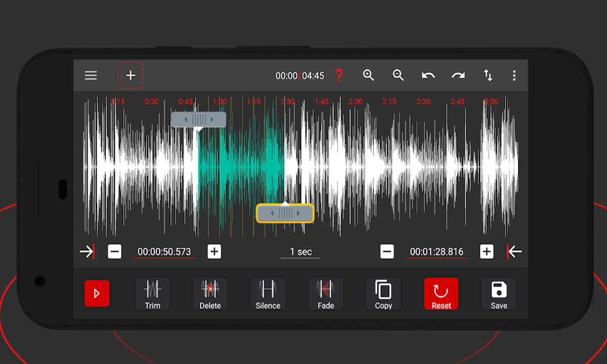607x364 pixels.
Task: Apply Fade to the selection
Action: (326, 294)
